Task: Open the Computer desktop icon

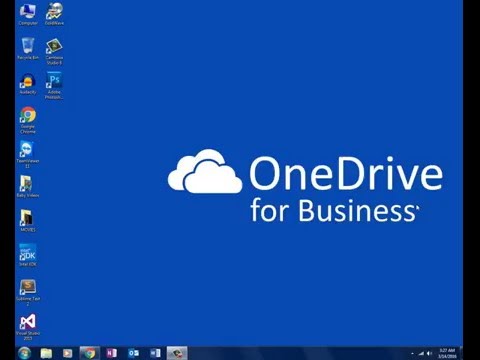Action: point(28,14)
